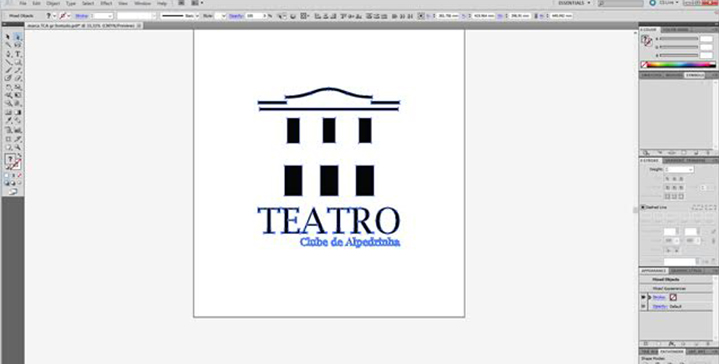Click the search field in the top bar
Screen dimensions: 719x364
[x=620, y=3]
